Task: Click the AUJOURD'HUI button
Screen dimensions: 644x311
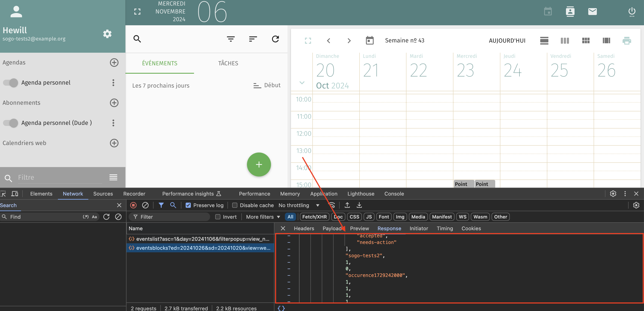Action: point(507,40)
